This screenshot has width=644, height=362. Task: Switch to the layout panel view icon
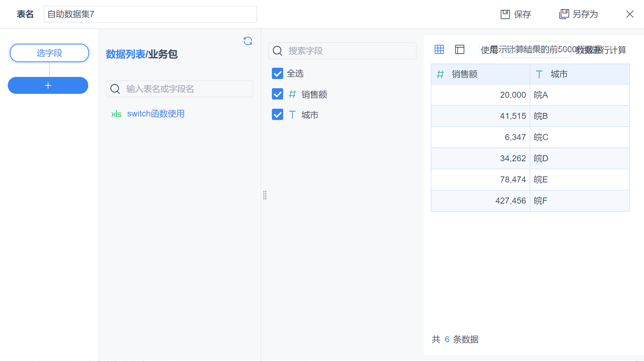[x=460, y=49]
